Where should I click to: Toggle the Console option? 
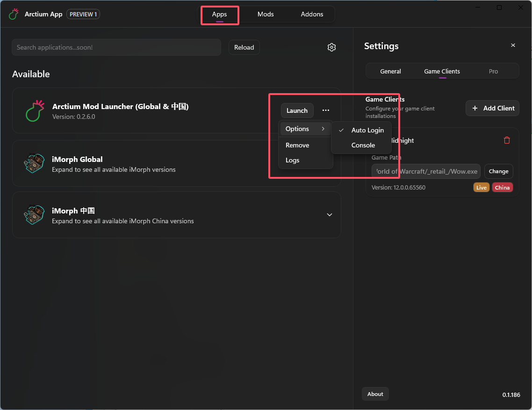click(x=363, y=145)
